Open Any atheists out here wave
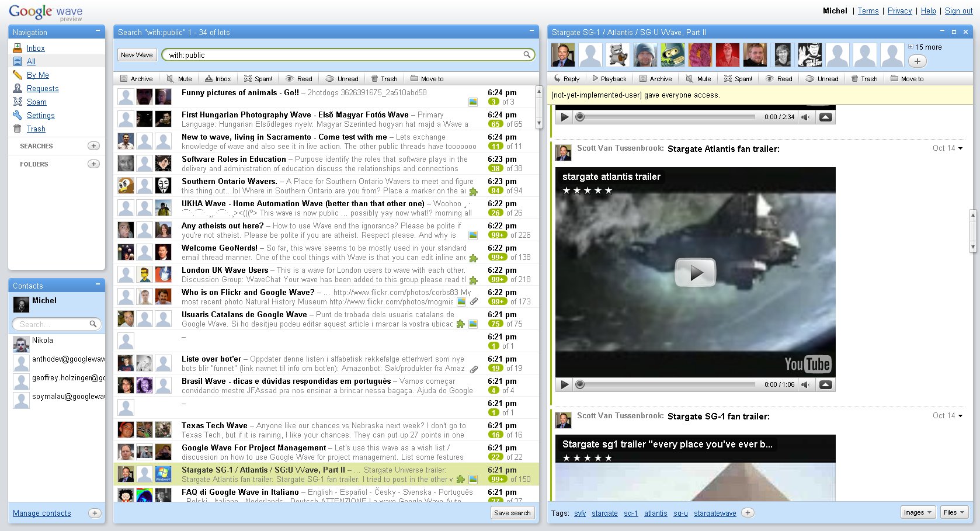This screenshot has width=980, height=531. pyautogui.click(x=325, y=230)
